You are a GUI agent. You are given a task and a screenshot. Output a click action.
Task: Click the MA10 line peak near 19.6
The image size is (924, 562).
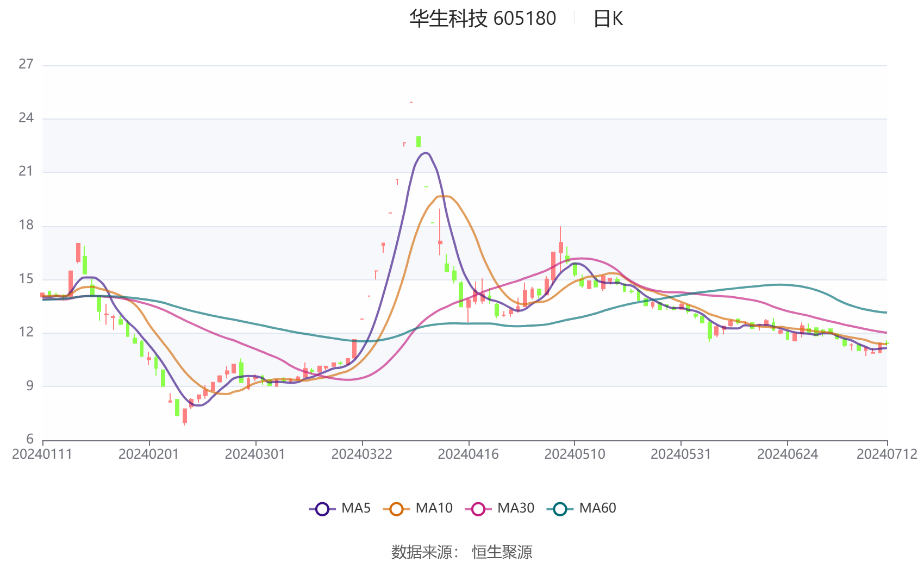(x=445, y=196)
